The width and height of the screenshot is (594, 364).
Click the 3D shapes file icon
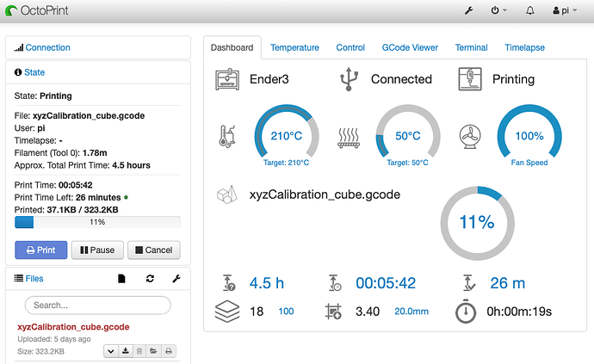tap(227, 194)
